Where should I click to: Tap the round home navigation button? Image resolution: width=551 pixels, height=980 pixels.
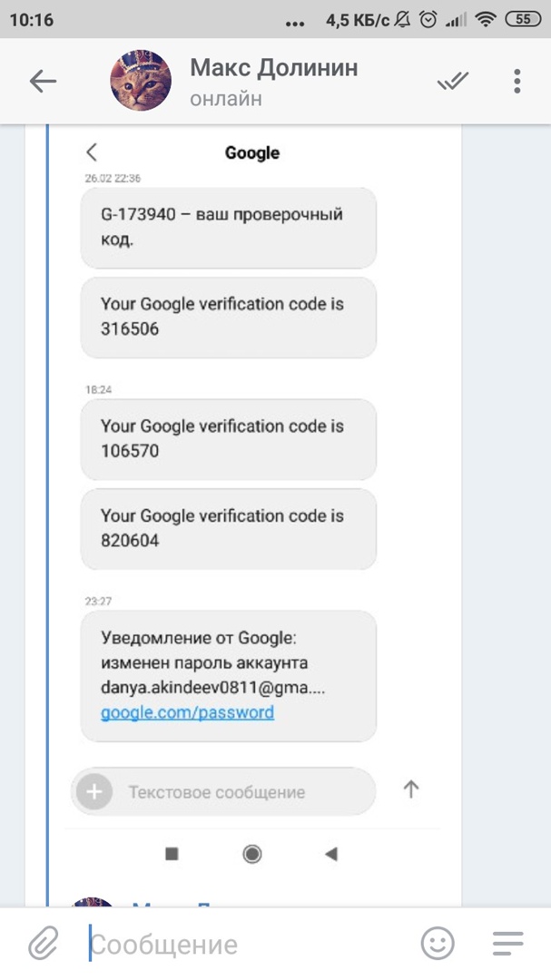(252, 853)
